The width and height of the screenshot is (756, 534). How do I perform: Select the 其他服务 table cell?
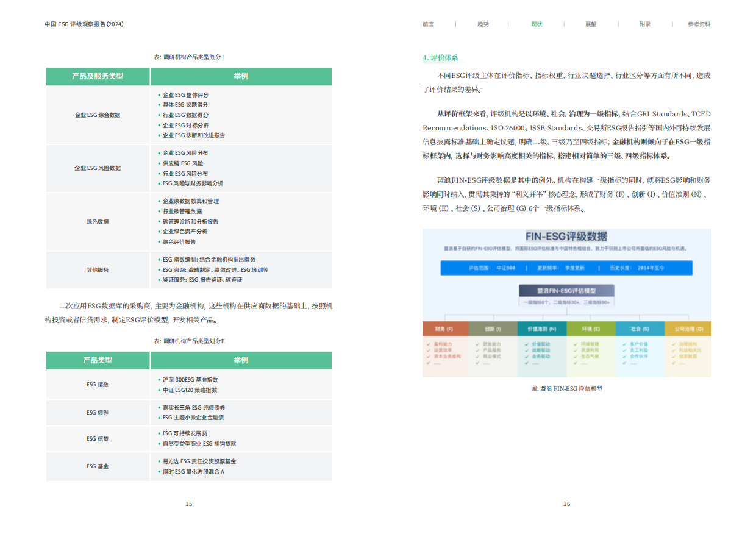pos(98,270)
